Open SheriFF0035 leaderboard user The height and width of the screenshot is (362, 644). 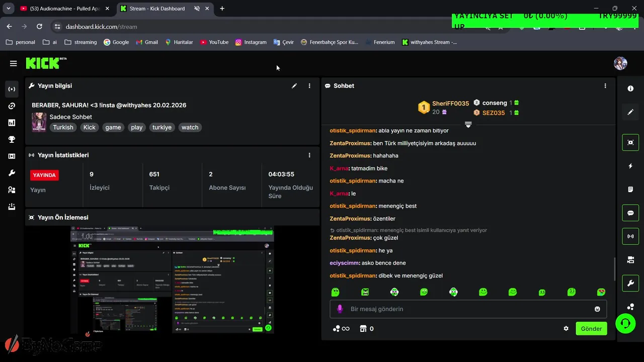point(450,104)
